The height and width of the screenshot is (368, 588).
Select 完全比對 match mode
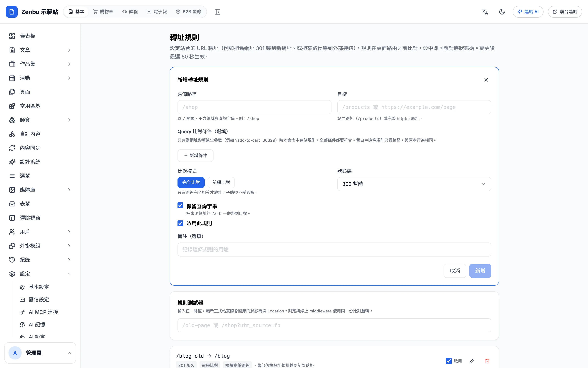click(191, 183)
